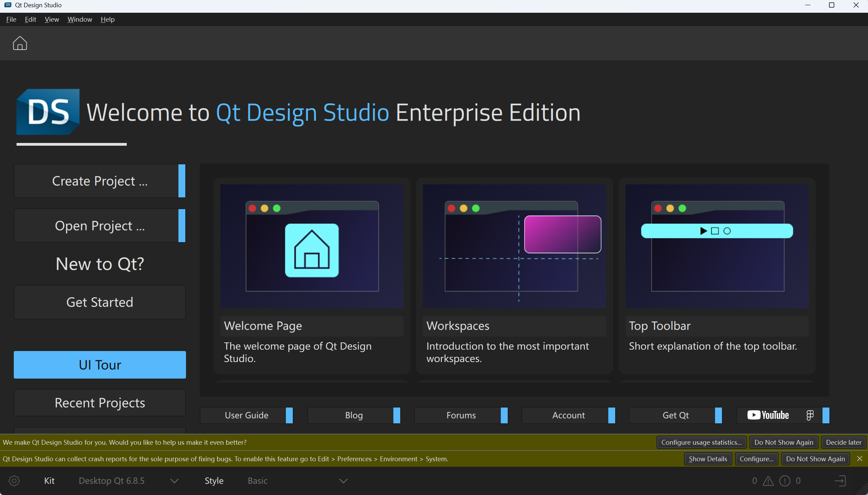868x495 pixels.
Task: Expand the Kit Desktop Qt 6.8.5 dropdown
Action: pyautogui.click(x=174, y=481)
